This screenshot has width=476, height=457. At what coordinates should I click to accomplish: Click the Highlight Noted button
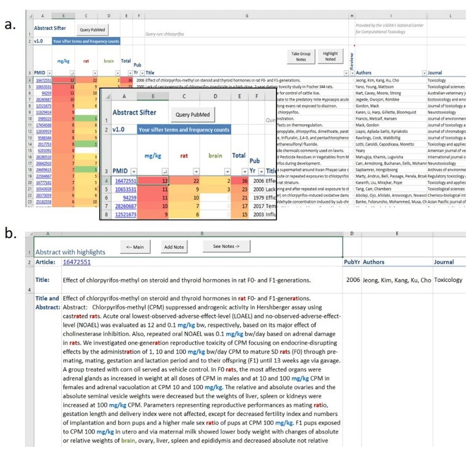click(x=330, y=56)
